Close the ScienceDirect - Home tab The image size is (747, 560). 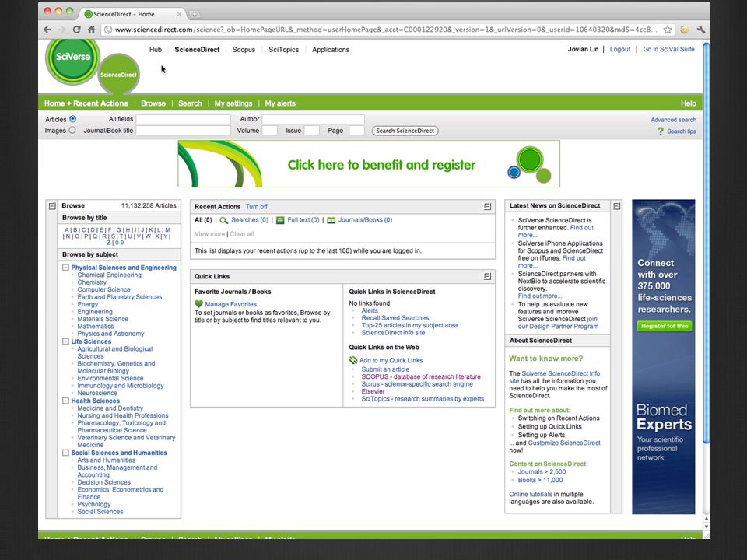[x=179, y=14]
